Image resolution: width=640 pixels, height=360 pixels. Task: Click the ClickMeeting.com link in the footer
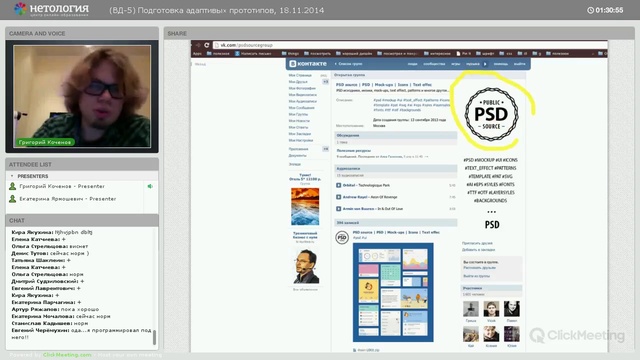point(67,355)
